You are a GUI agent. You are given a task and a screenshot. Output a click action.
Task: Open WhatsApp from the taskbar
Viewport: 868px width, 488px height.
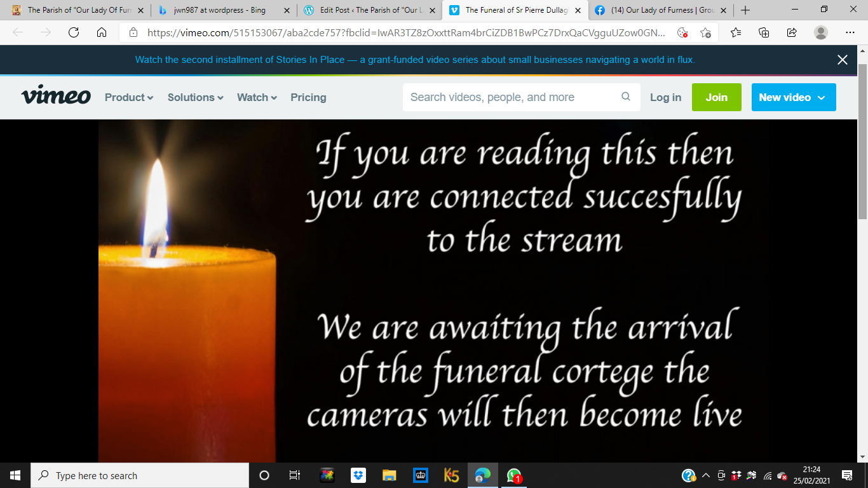pos(514,475)
